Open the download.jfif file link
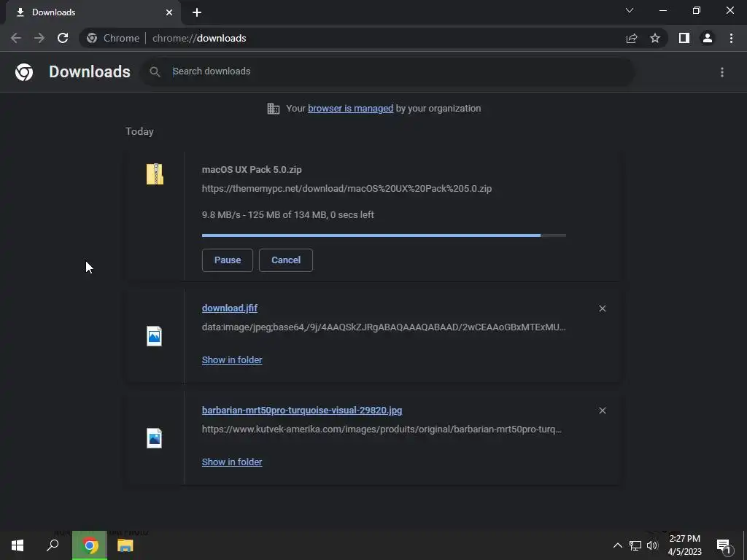The height and width of the screenshot is (560, 747). (x=230, y=308)
